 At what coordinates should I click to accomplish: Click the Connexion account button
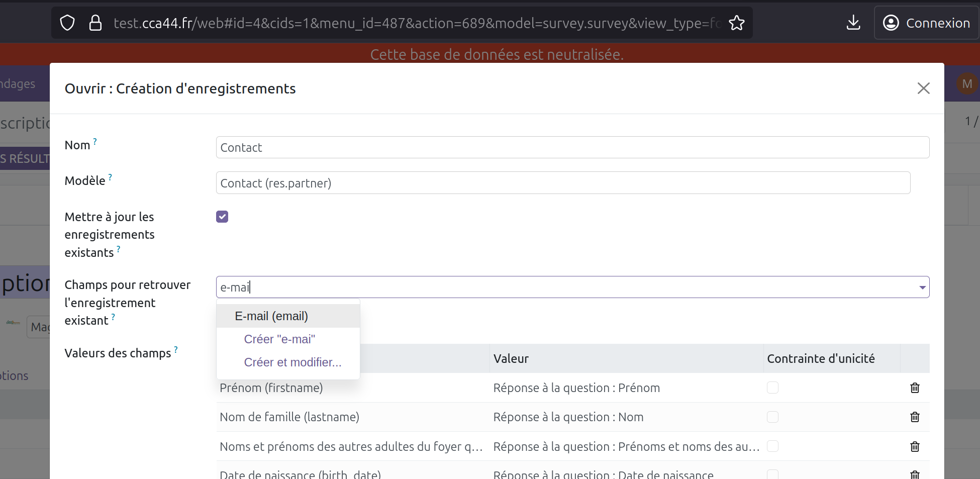[927, 23]
